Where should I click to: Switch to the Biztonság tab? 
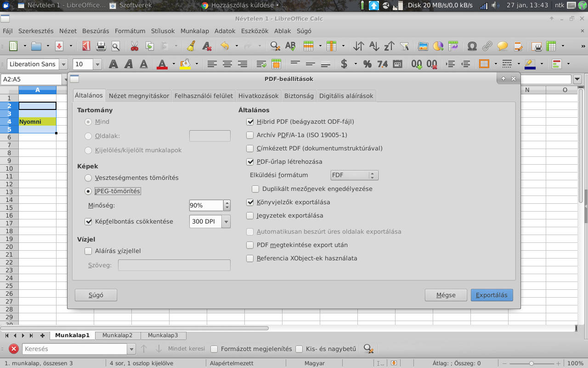[x=299, y=96]
